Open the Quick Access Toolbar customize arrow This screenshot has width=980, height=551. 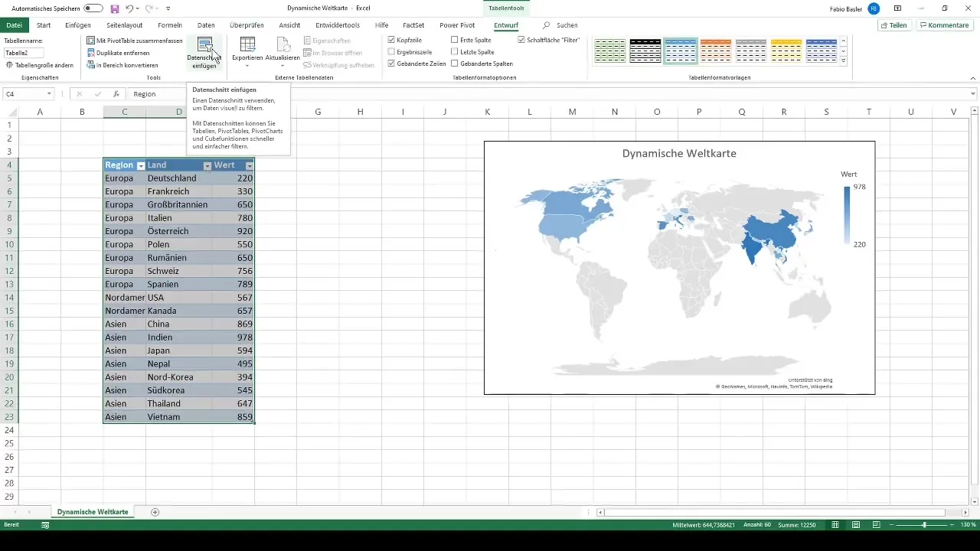(x=168, y=8)
